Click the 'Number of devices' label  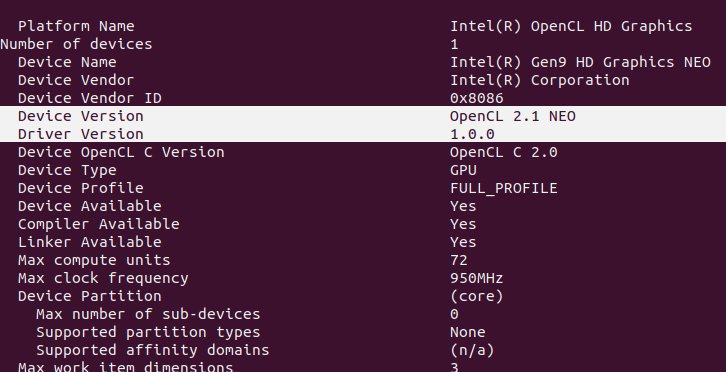[x=76, y=44]
